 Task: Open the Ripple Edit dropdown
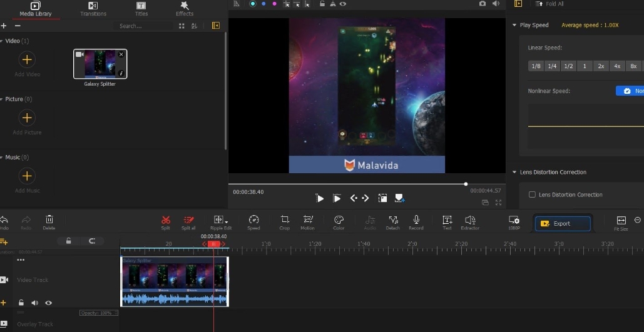227,221
